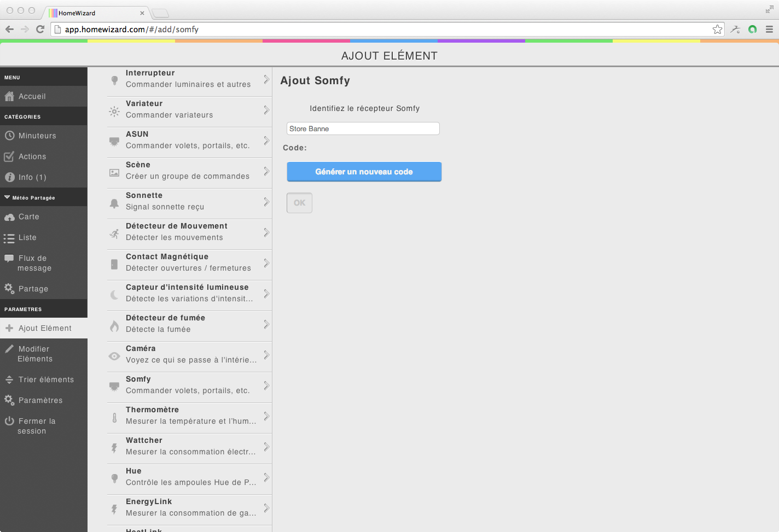Open the Chrome hamburger menu
This screenshot has height=532, width=779.
(769, 30)
